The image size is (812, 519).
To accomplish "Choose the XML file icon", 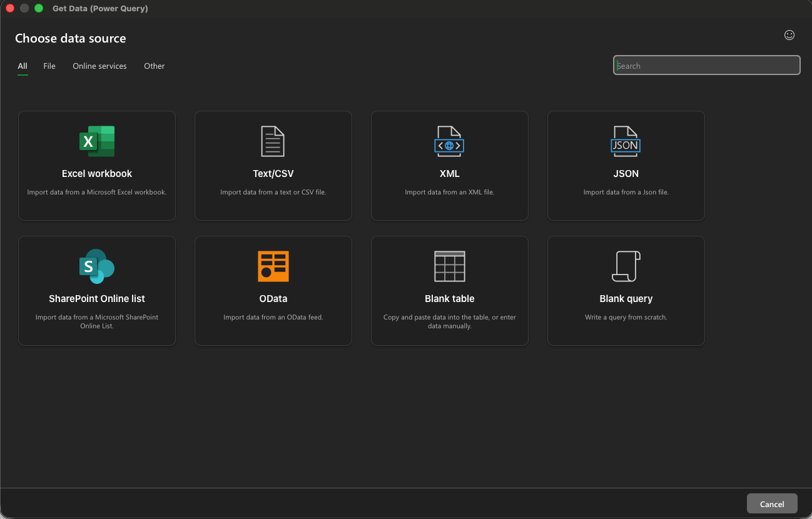I will coord(449,141).
